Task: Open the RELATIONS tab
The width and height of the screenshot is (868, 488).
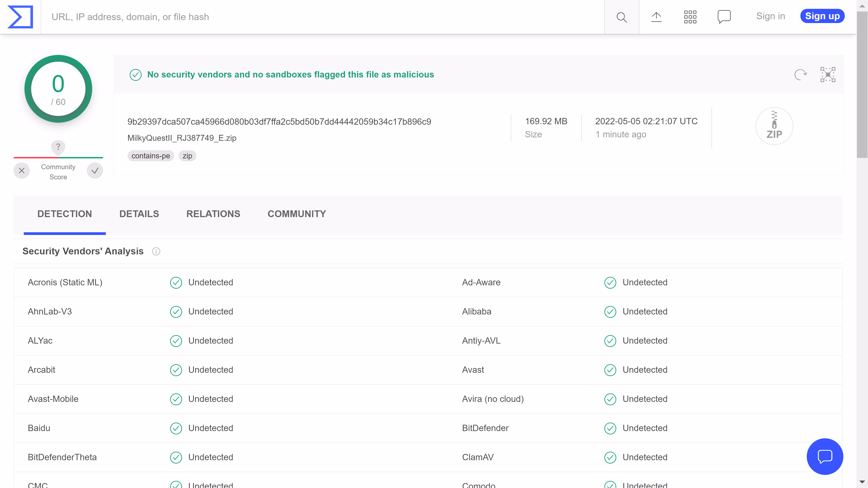Action: pos(213,214)
